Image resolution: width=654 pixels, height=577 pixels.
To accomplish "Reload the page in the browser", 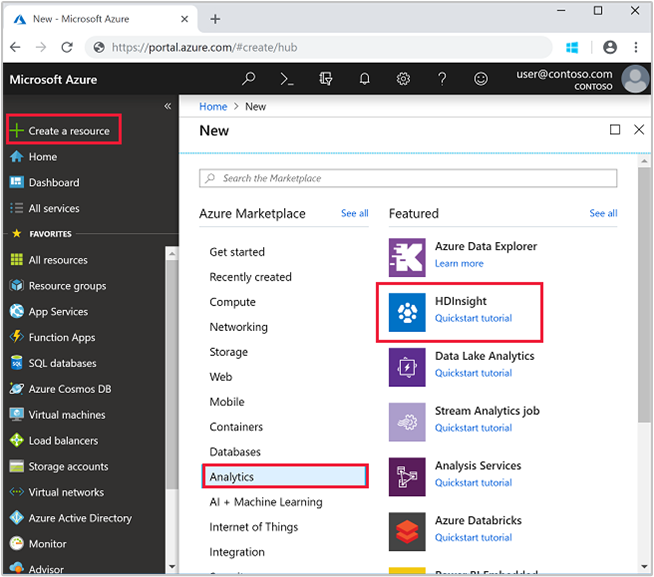I will click(x=67, y=47).
